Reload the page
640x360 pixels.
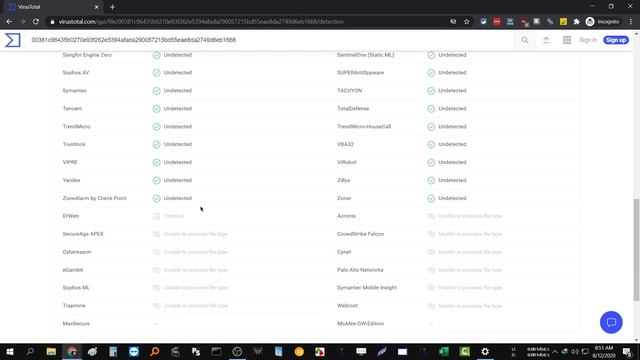pyautogui.click(x=36, y=22)
